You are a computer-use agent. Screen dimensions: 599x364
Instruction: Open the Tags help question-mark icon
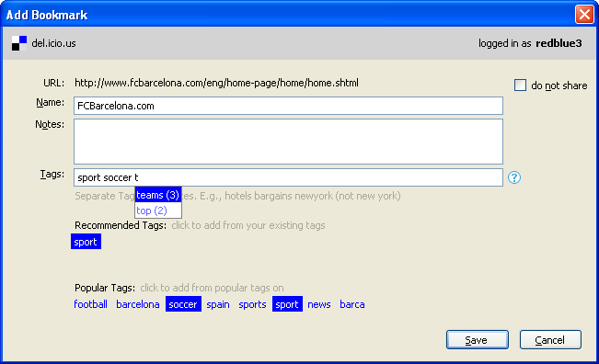[514, 177]
